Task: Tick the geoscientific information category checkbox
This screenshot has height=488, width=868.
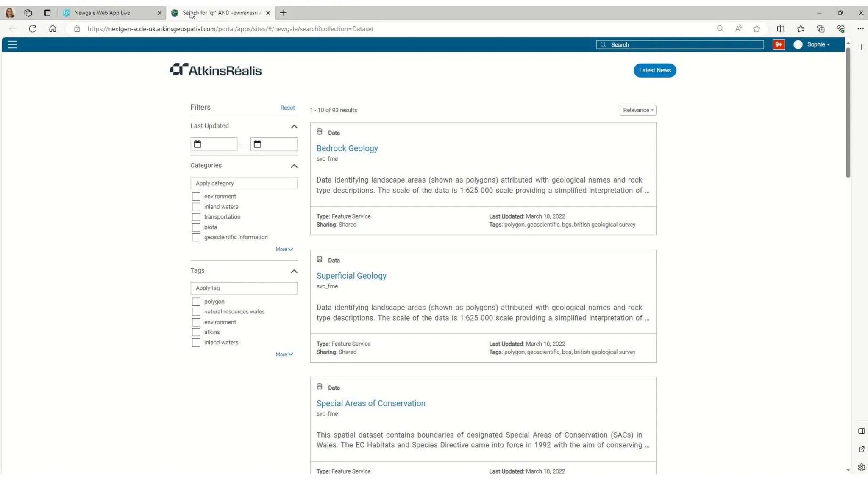Action: (x=196, y=237)
